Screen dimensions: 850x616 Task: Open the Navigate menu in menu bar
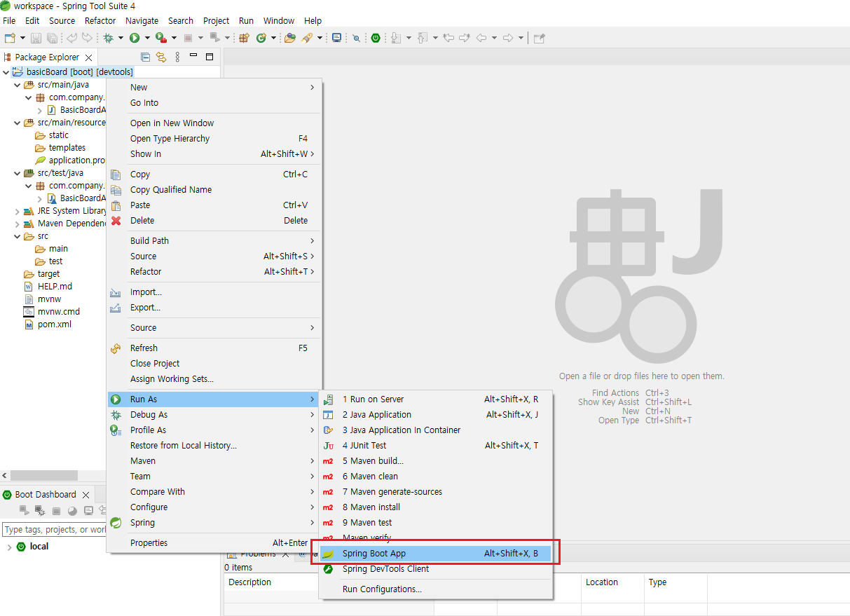pyautogui.click(x=142, y=20)
